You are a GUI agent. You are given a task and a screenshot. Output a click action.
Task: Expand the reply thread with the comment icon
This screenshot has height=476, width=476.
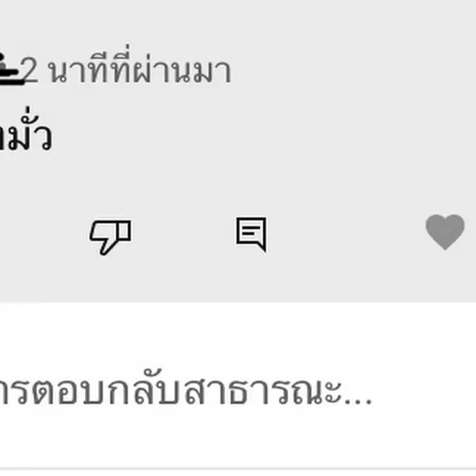coord(252,234)
